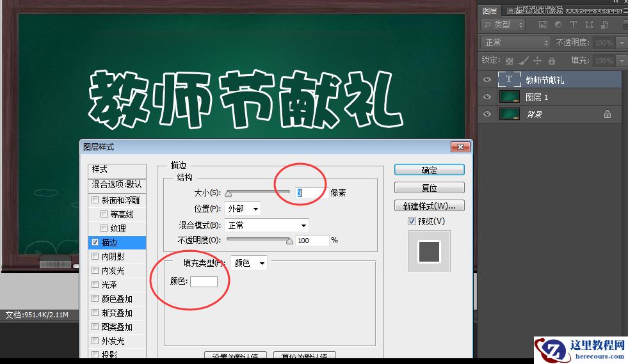Select the 图层 1 layer name
This screenshot has height=364, width=628.
(x=536, y=97)
